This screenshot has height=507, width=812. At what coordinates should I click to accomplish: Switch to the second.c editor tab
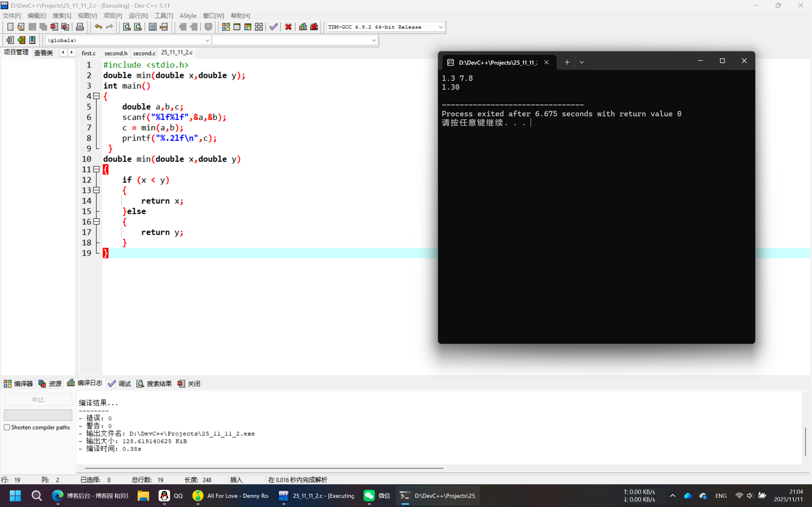(144, 53)
